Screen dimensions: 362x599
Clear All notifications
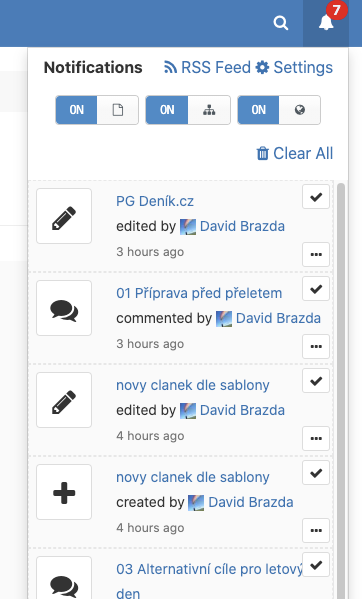coord(294,153)
